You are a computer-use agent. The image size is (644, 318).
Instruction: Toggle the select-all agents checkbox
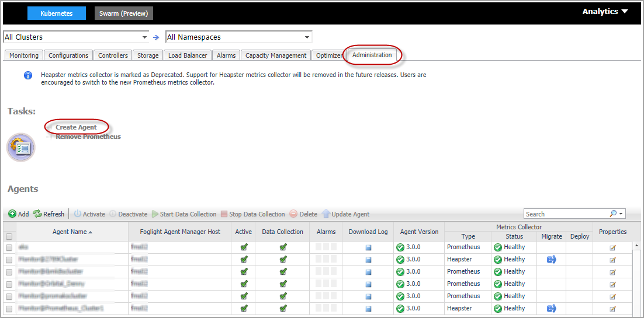point(9,237)
